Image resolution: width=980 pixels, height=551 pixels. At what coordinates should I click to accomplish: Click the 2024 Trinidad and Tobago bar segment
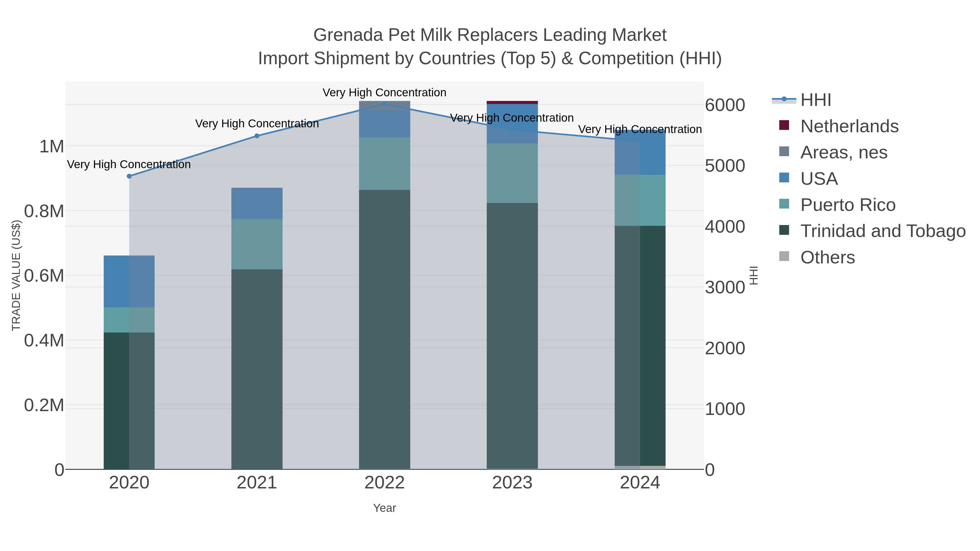coord(640,346)
